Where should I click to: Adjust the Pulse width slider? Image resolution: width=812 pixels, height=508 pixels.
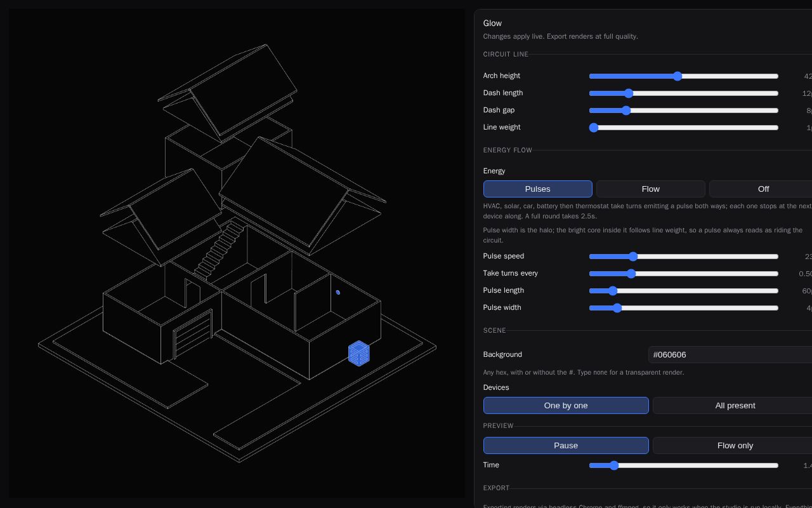684,308
